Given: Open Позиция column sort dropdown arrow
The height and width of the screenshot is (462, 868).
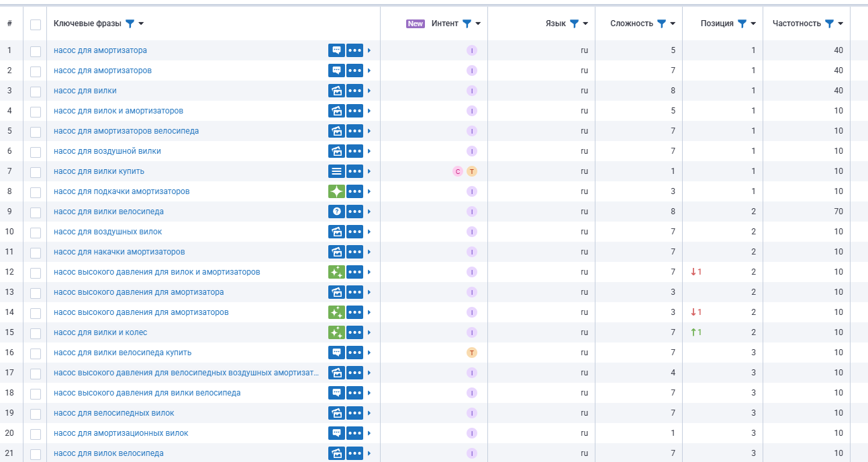Looking at the screenshot, I should (753, 24).
